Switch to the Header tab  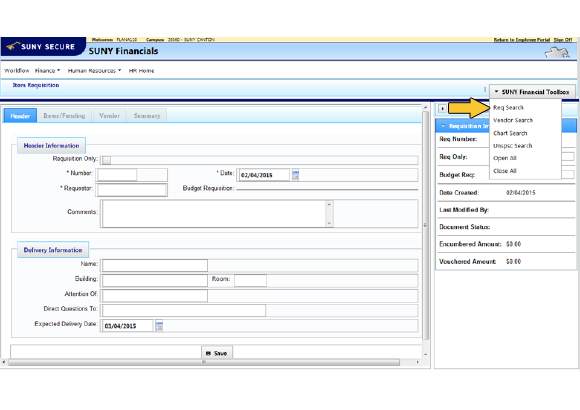[20, 116]
